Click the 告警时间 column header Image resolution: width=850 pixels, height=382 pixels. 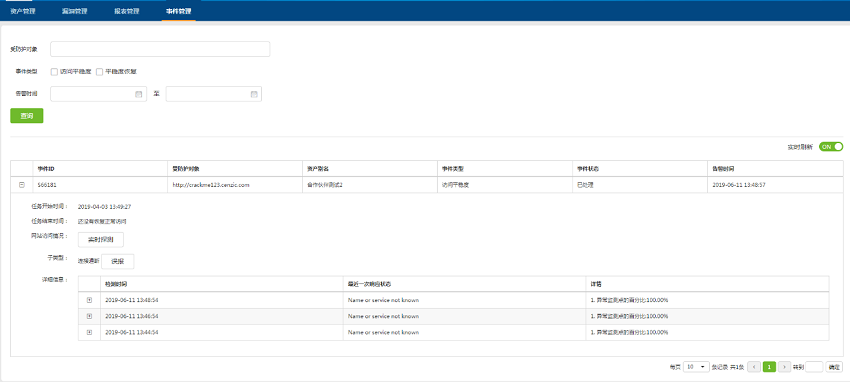click(724, 169)
